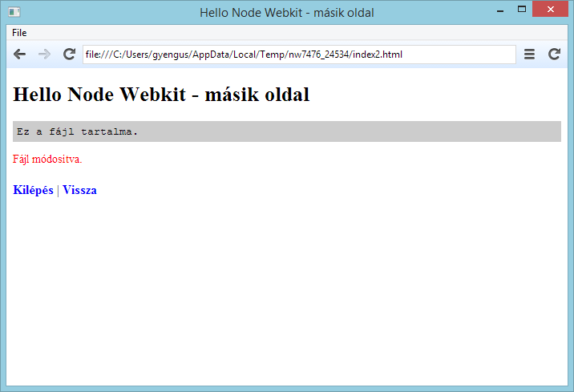Open the File menu
This screenshot has height=392, width=574.
pos(19,33)
